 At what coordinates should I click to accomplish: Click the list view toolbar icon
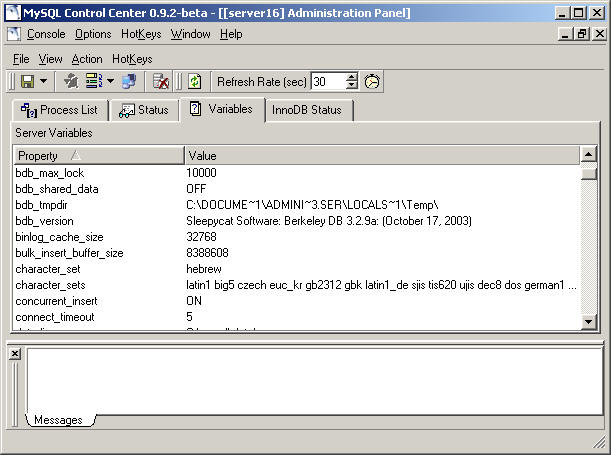(93, 81)
